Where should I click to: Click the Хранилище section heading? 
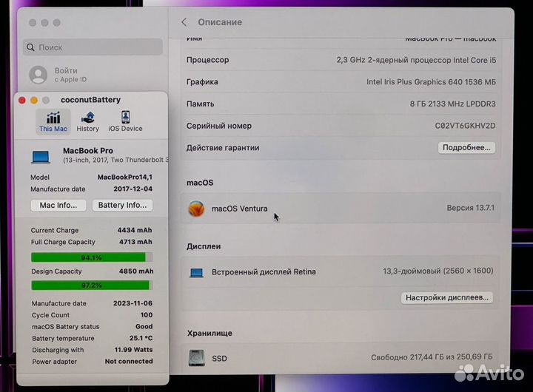tap(209, 334)
